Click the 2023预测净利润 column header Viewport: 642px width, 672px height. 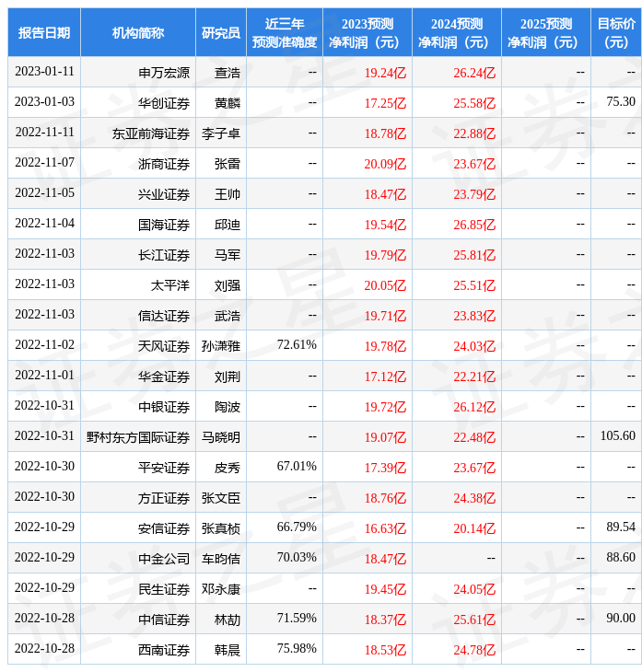368,32
